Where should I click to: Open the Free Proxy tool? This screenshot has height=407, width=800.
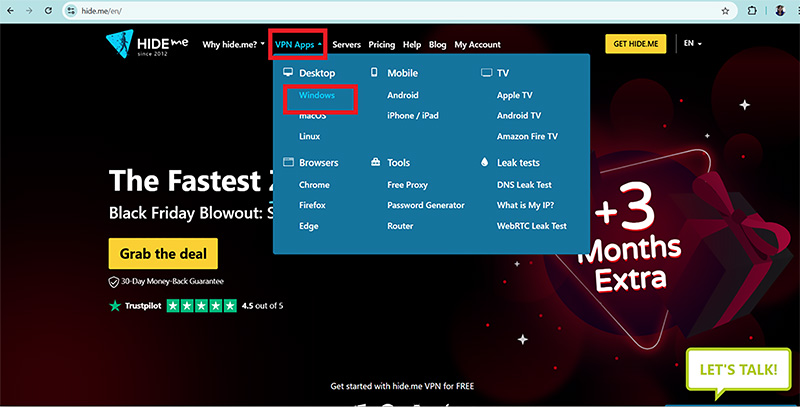coord(407,185)
